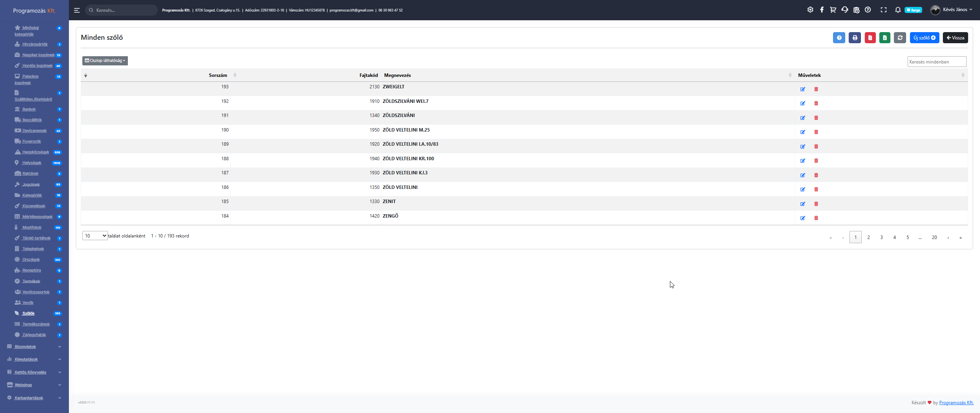The image size is (980, 413).
Task: Focus the Keresés mindenben search field
Action: [936, 62]
